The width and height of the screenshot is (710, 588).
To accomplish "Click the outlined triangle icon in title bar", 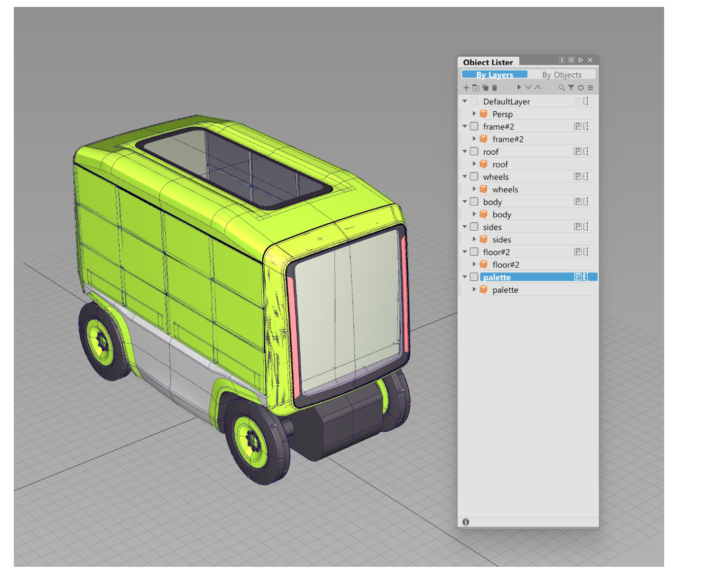I will pos(581,60).
